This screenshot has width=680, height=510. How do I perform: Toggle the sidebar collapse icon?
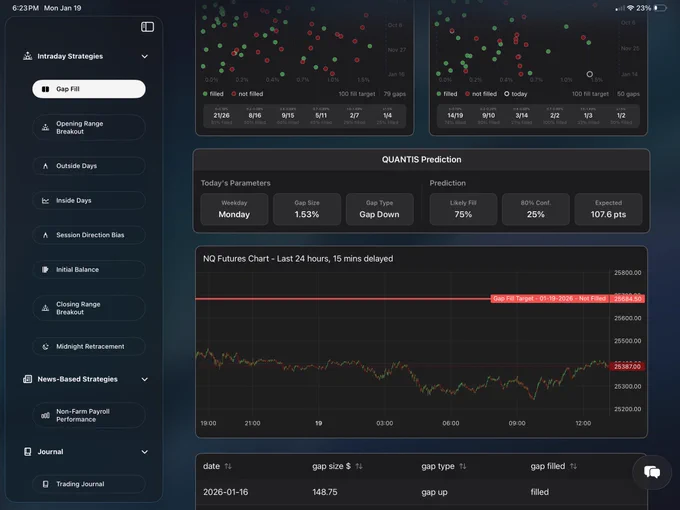147,27
